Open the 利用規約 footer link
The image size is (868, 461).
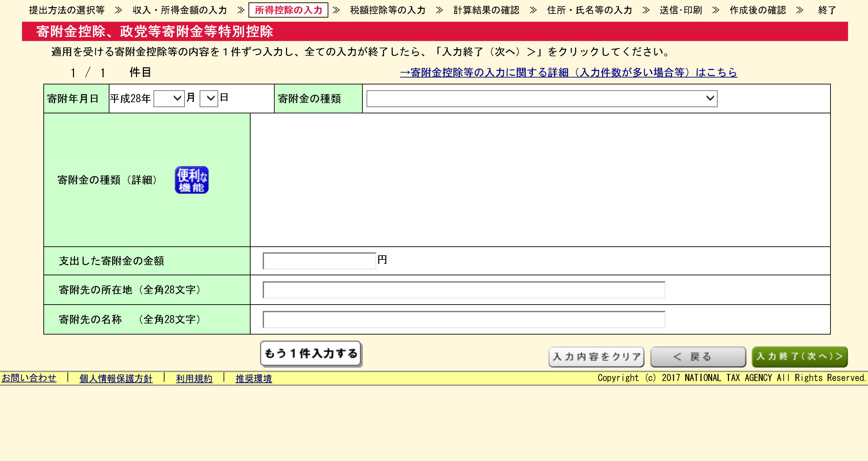click(194, 378)
